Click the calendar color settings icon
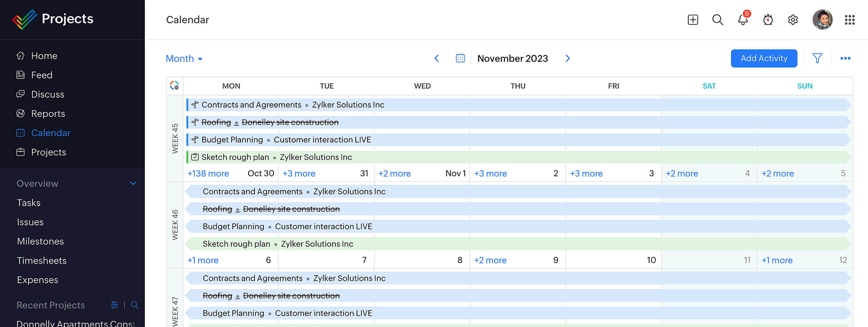The image size is (868, 327). (x=175, y=86)
